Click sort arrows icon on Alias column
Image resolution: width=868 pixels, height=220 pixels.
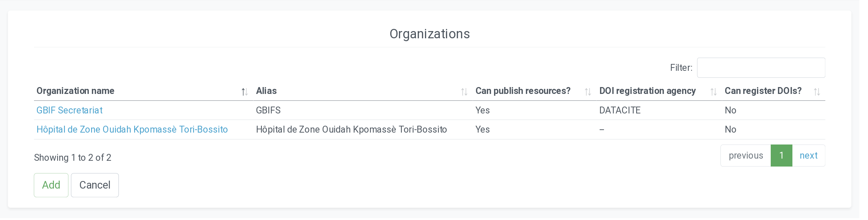[464, 92]
